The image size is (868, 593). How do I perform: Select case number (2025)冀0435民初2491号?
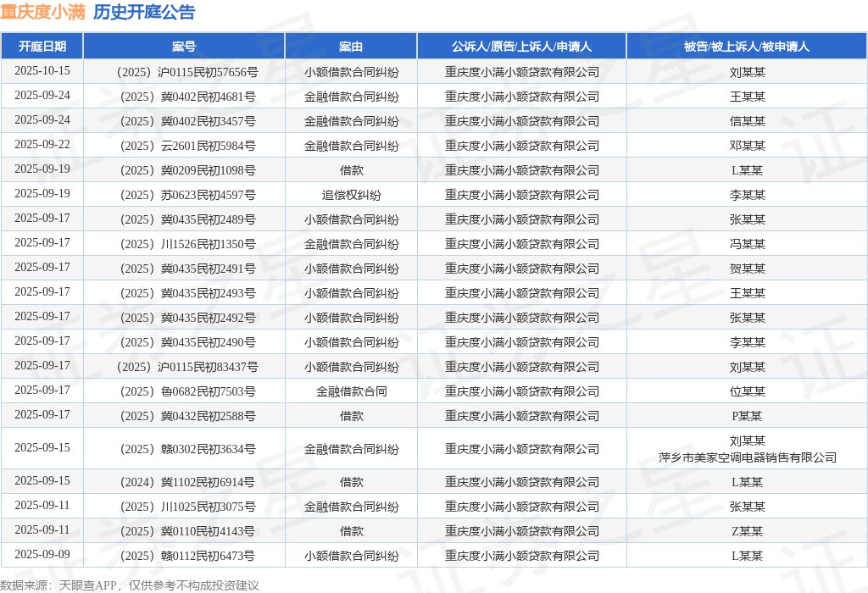click(186, 269)
